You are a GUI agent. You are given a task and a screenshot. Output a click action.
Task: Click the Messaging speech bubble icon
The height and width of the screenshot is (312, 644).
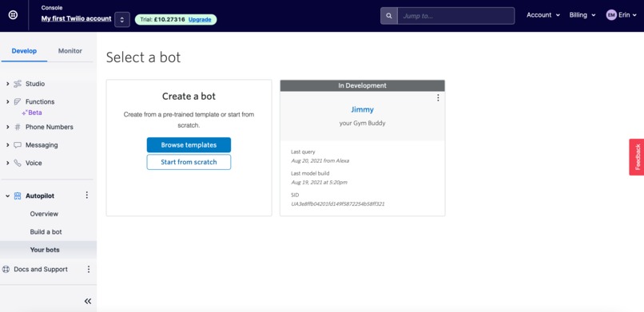tap(18, 145)
